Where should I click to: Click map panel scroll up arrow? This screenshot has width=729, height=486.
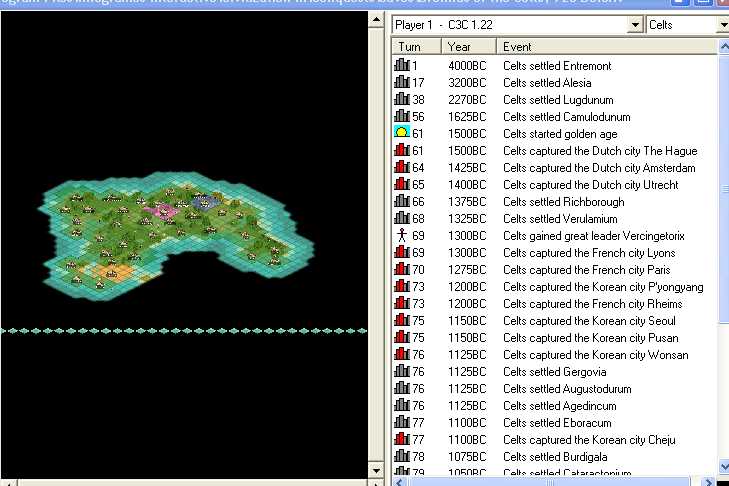[x=376, y=20]
